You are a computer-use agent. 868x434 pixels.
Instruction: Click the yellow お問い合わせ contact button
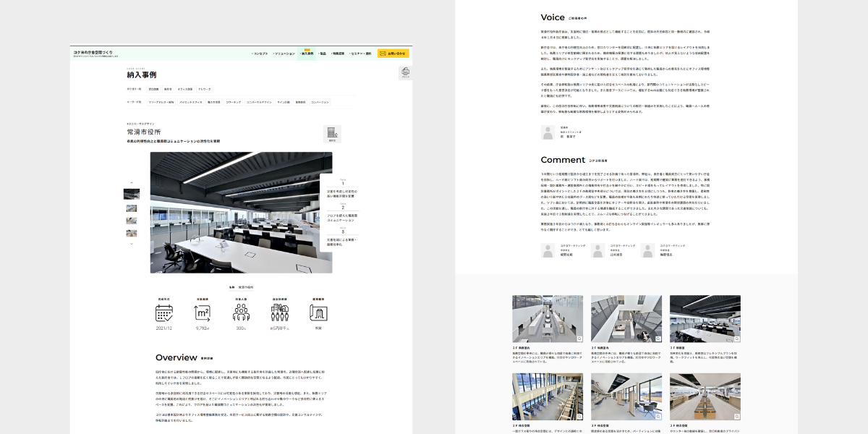coord(393,54)
